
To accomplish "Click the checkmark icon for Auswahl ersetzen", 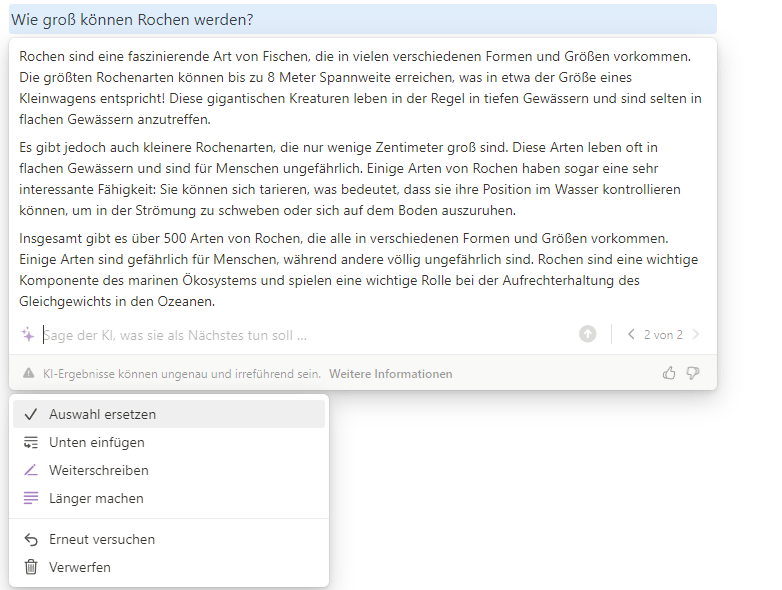I will (31, 414).
